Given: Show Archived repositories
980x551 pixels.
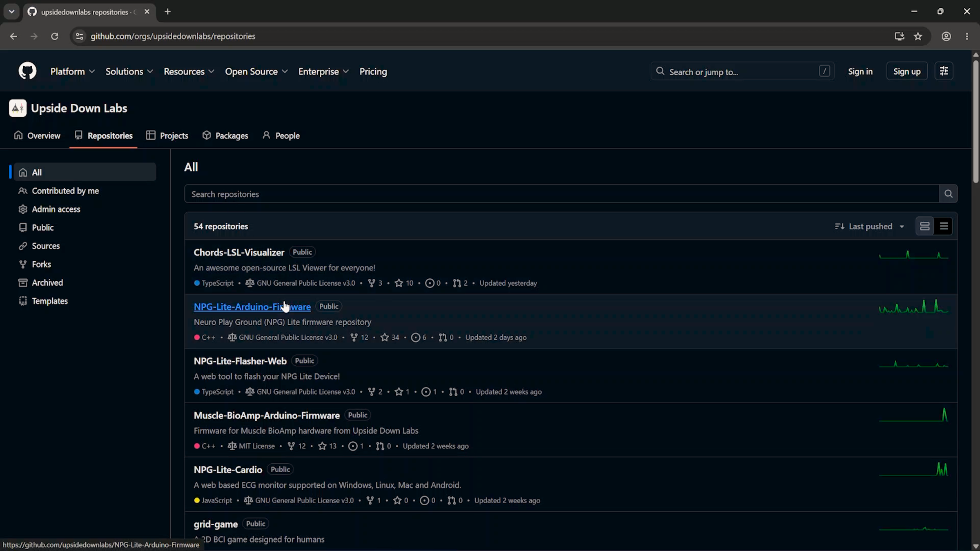Looking at the screenshot, I should 85,282.
